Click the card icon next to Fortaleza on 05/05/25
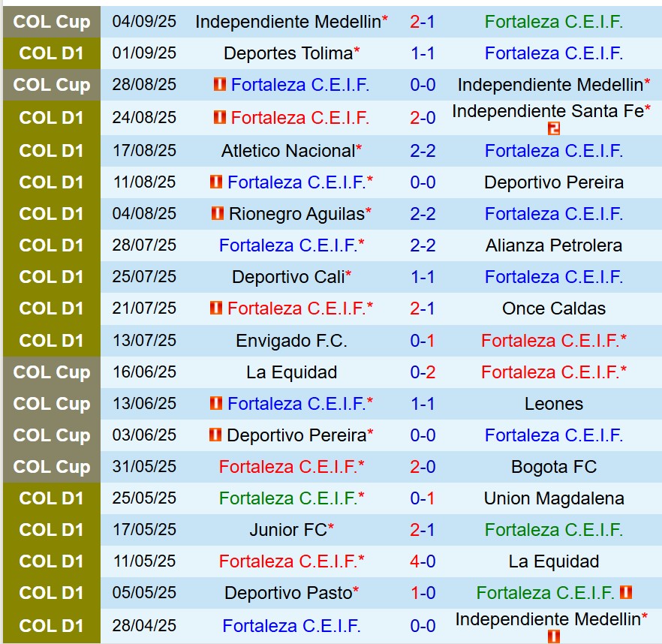 [x=625, y=592]
